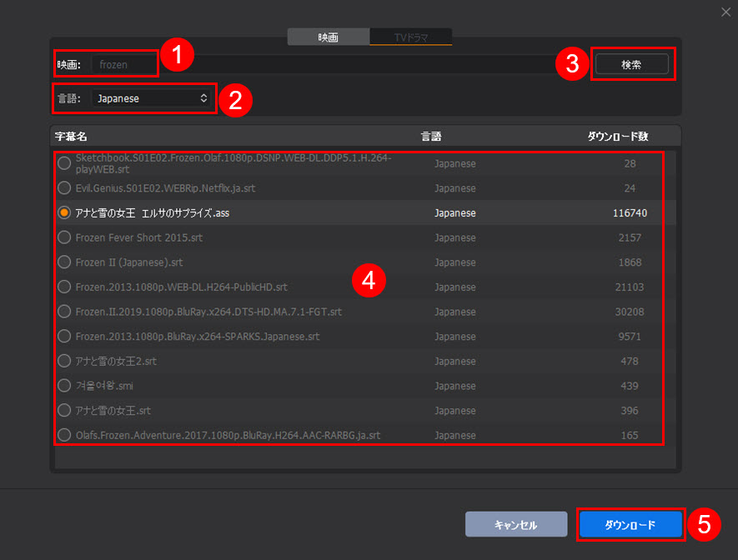Choose Frozen II (Japanese).srt radio button

pyautogui.click(x=64, y=262)
